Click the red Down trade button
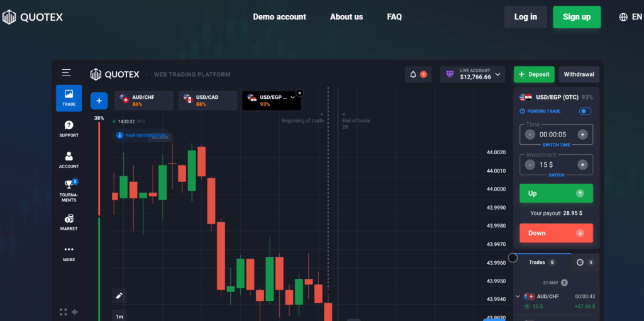The image size is (644, 321). pos(556,233)
